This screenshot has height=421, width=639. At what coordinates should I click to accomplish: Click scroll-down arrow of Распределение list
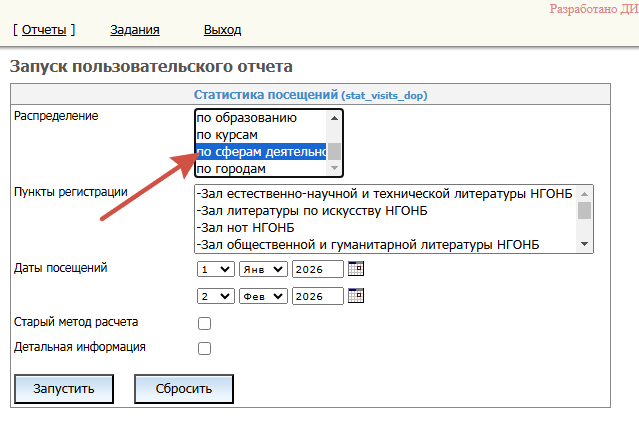click(334, 168)
